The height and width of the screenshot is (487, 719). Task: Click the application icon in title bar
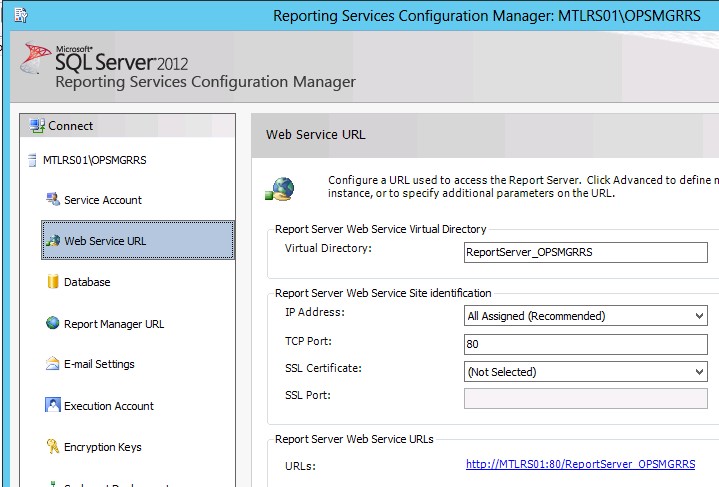pyautogui.click(x=21, y=15)
